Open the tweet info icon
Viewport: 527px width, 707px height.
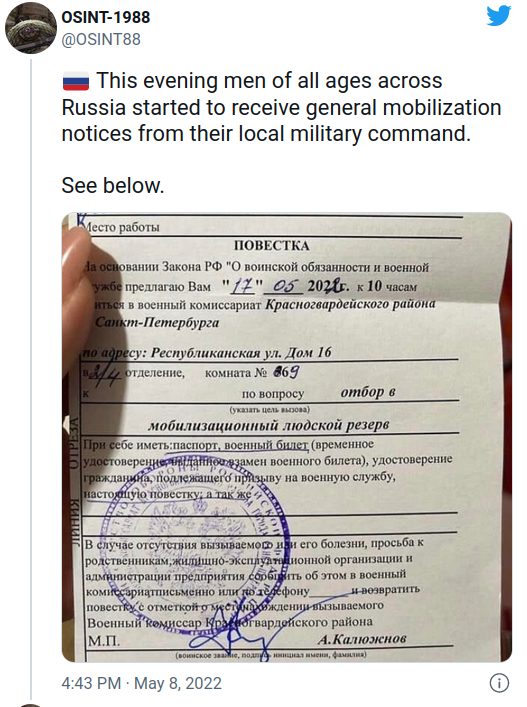499,683
